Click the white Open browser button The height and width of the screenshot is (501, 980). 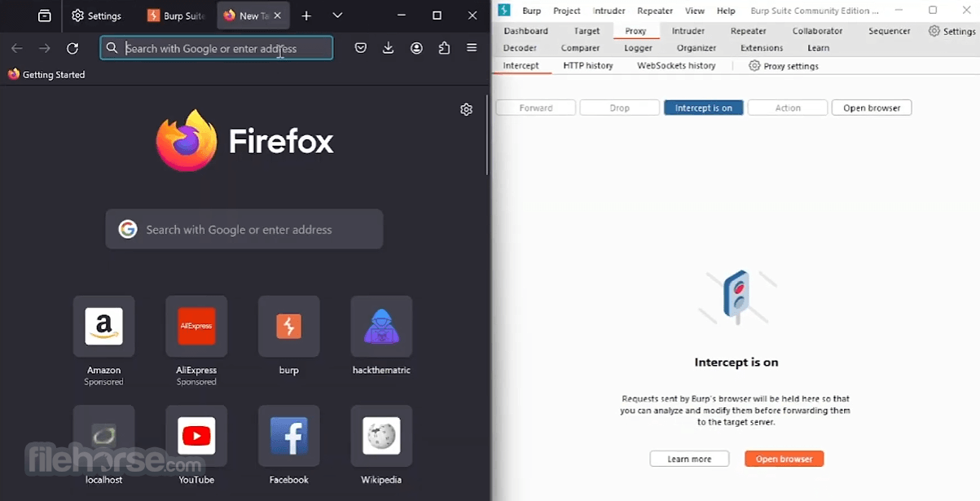[872, 108]
